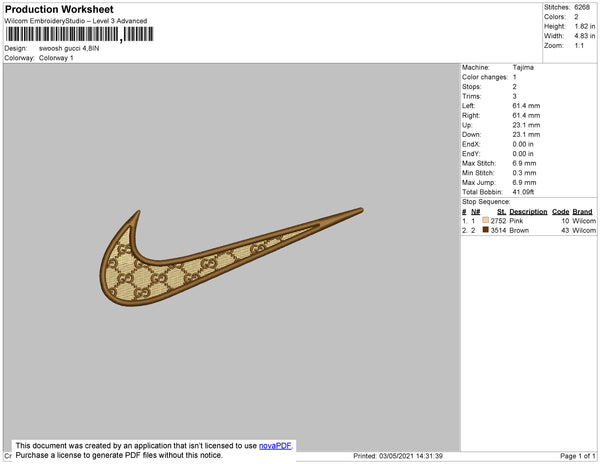Click the Pink thread color swatch
This screenshot has height=464, width=600.
(x=485, y=220)
